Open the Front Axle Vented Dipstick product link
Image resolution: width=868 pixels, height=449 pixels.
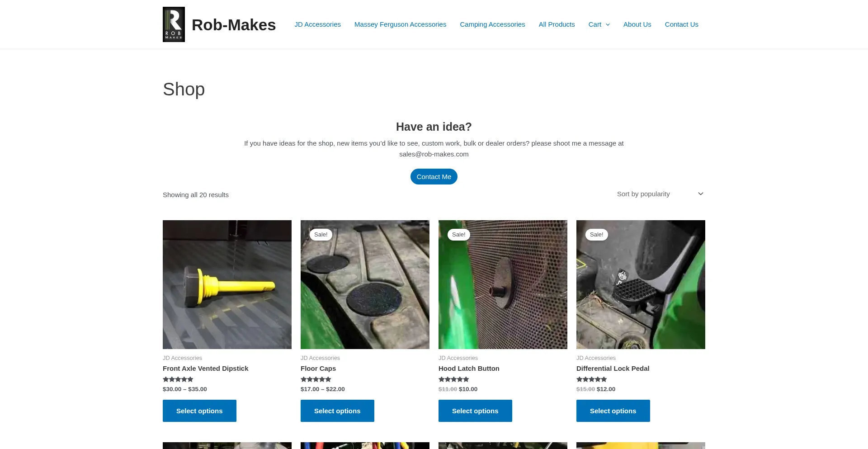click(205, 369)
